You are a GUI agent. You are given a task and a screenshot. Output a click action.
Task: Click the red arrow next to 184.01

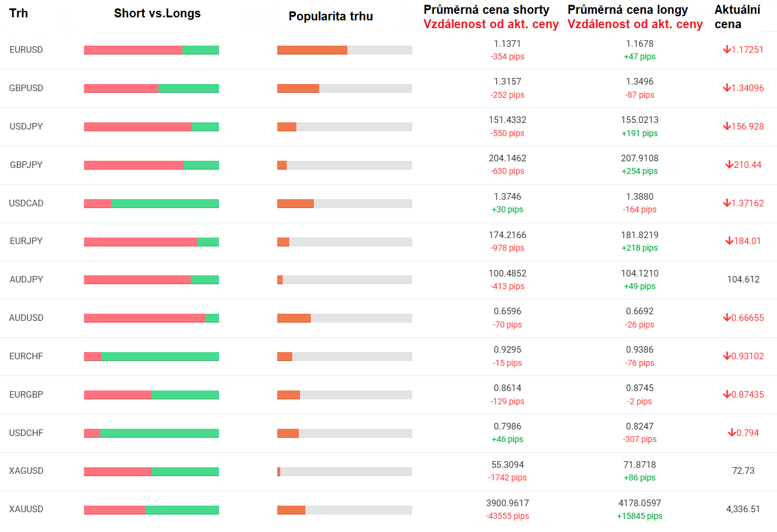point(729,241)
